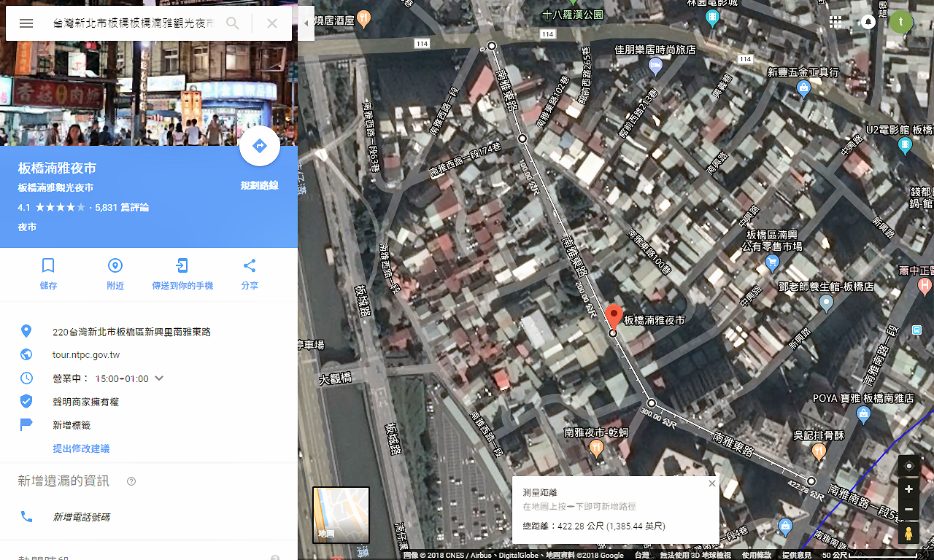934x560 pixels.
Task: Expand the opening hours dropdown
Action: [159, 378]
